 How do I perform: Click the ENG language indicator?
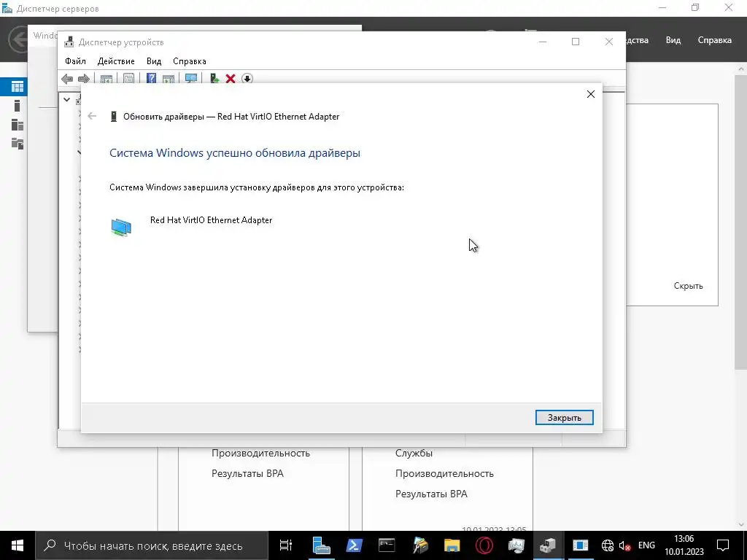646,545
